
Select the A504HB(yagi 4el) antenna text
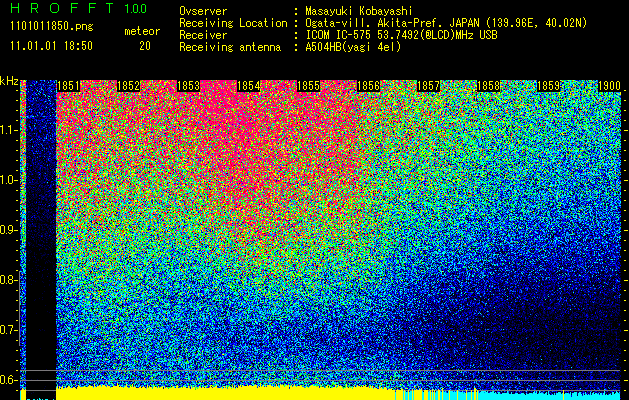[x=353, y=47]
